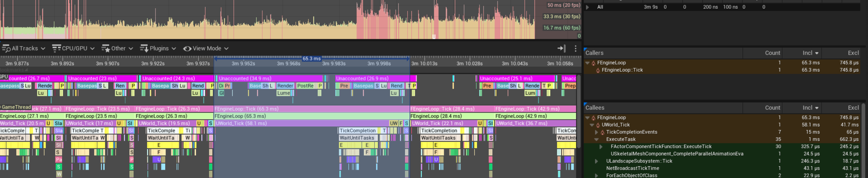
Task: Expand FActorComponentTickFunction::ExecuteTick node
Action: pos(601,147)
